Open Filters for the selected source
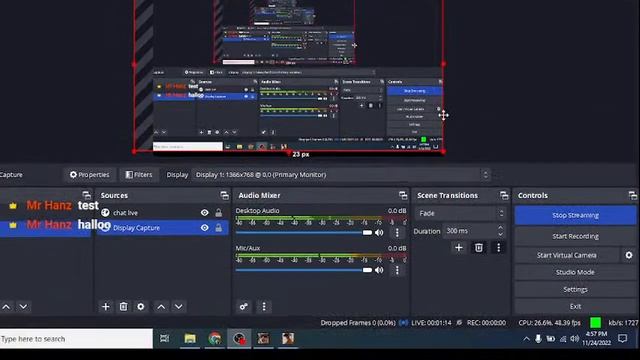 (x=139, y=175)
